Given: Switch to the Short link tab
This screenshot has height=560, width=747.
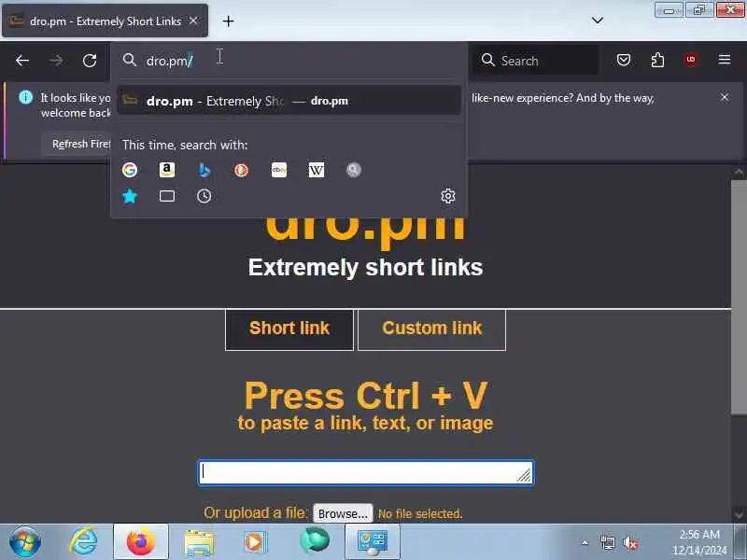Looking at the screenshot, I should coord(289,329).
